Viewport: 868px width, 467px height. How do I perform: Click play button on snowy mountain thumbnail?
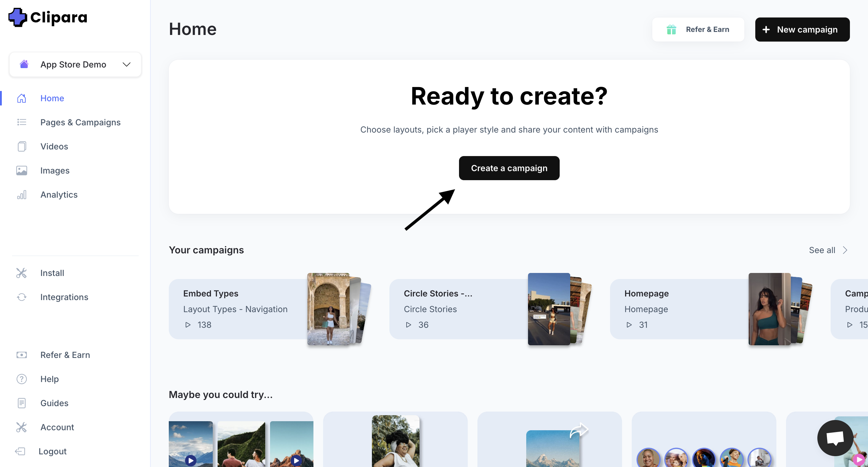click(191, 460)
